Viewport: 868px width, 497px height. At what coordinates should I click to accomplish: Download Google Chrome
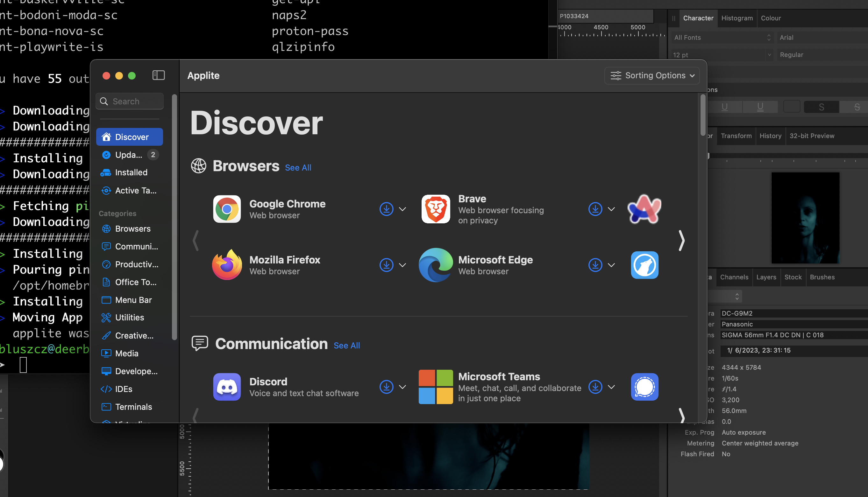point(386,209)
